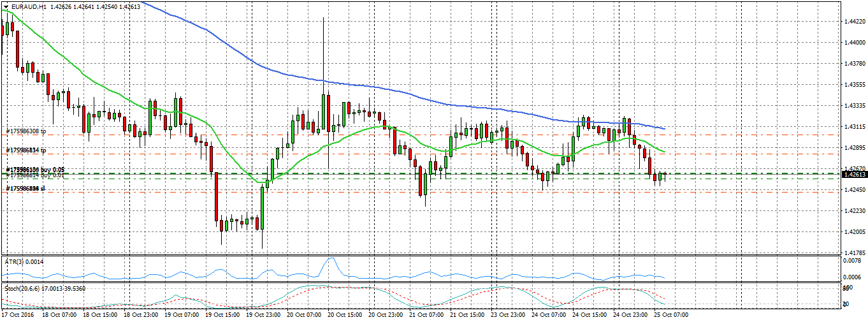
Task: Click the 18 Oct 15:00 time label
Action: pyautogui.click(x=100, y=315)
